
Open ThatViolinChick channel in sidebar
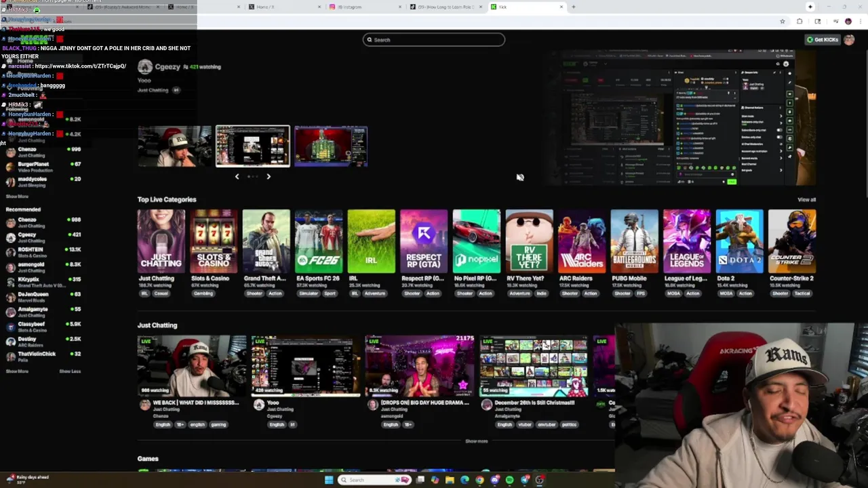pyautogui.click(x=43, y=357)
